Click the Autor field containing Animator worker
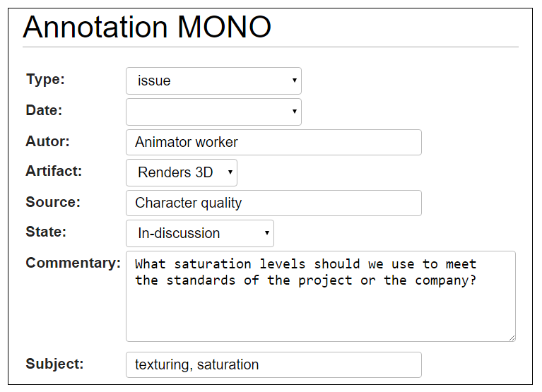Image resolution: width=542 pixels, height=392 pixels. [273, 142]
